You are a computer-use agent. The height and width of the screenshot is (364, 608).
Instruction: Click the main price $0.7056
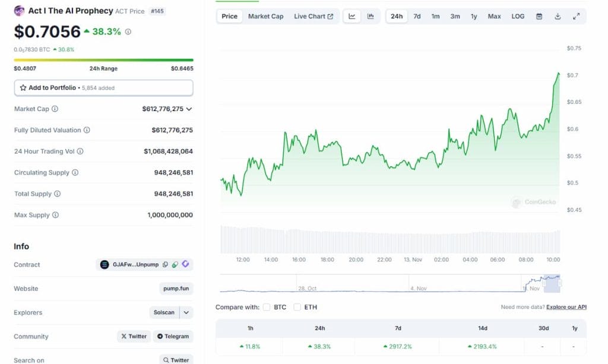(x=47, y=32)
